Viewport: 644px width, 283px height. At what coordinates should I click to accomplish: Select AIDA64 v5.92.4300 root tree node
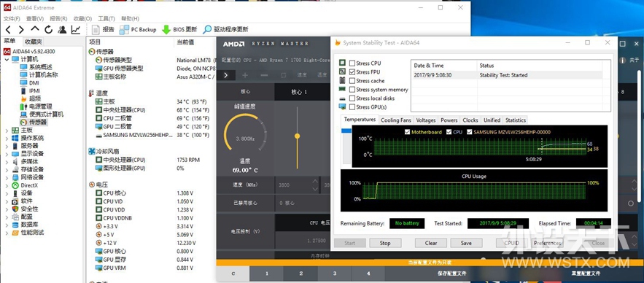[x=34, y=51]
